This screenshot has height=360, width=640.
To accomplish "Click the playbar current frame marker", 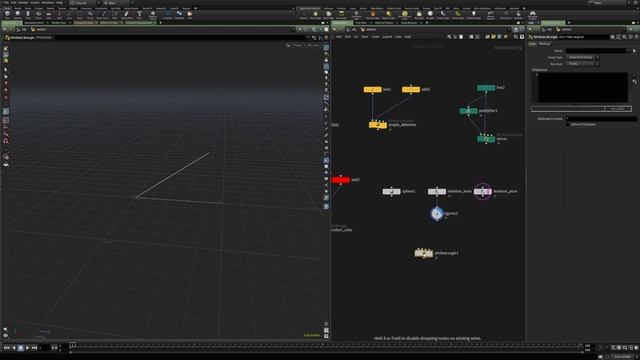I will [72, 345].
